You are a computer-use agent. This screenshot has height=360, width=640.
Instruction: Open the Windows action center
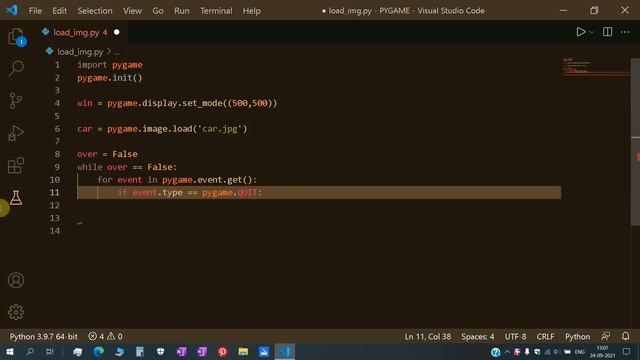[x=627, y=351]
